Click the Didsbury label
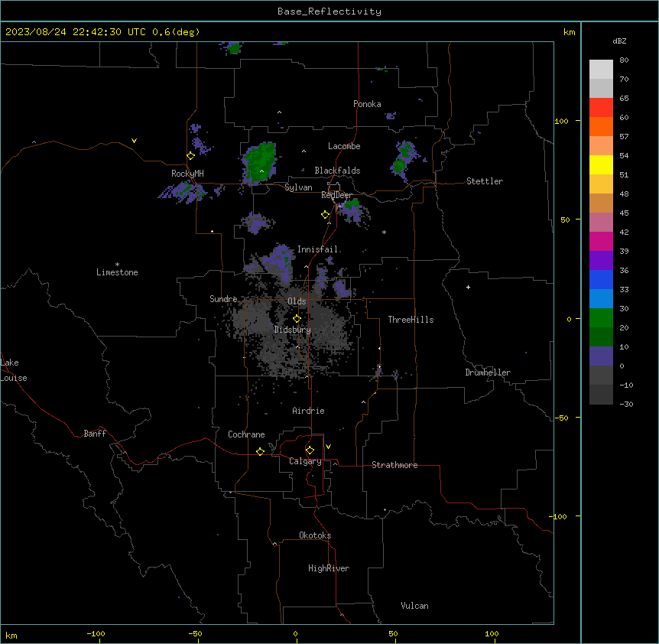This screenshot has height=644, width=659. [x=293, y=330]
